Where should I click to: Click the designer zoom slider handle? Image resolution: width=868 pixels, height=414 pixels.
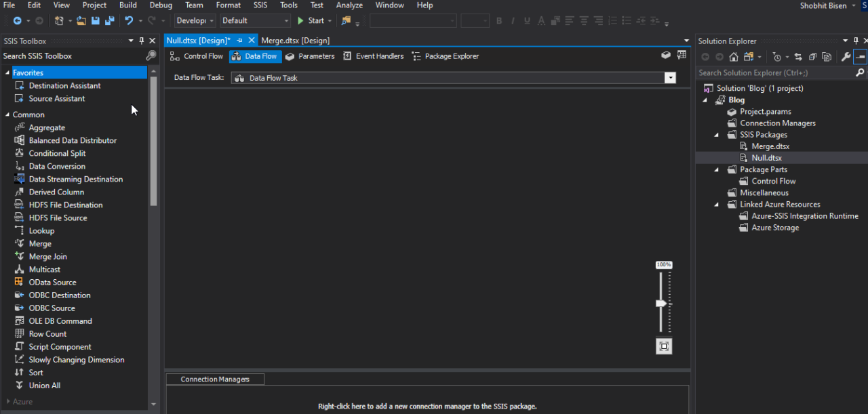point(662,304)
